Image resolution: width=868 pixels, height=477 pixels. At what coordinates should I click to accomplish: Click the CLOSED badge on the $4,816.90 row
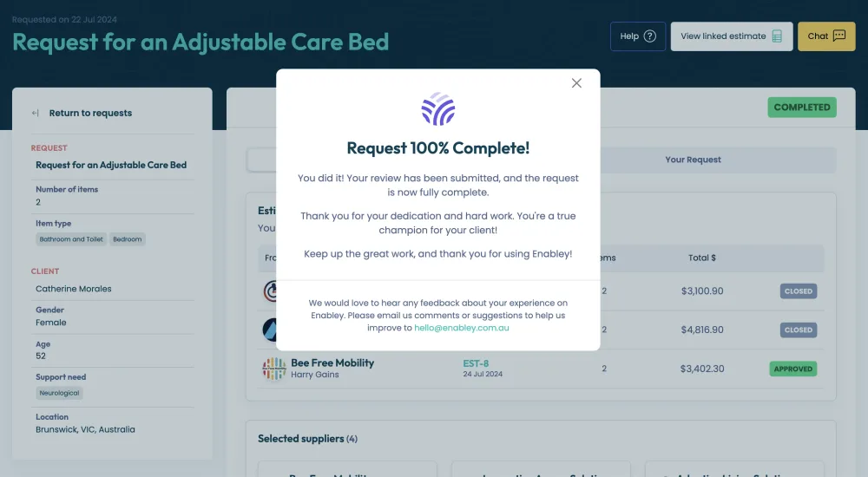pyautogui.click(x=798, y=330)
